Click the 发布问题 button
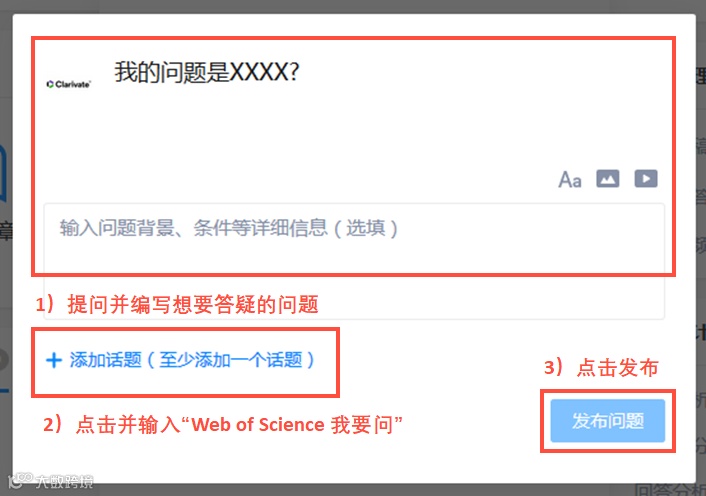The height and width of the screenshot is (496, 706). click(x=607, y=421)
